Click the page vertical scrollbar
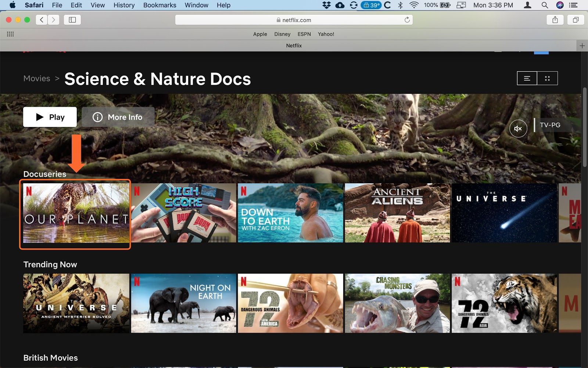The height and width of the screenshot is (368, 588). pos(585,127)
